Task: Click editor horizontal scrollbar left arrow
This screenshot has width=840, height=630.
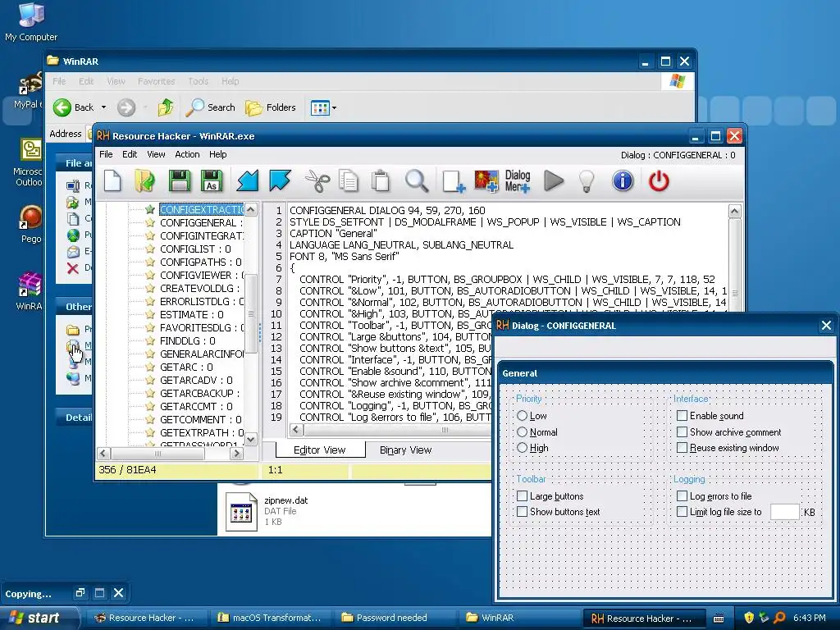Action: click(297, 430)
